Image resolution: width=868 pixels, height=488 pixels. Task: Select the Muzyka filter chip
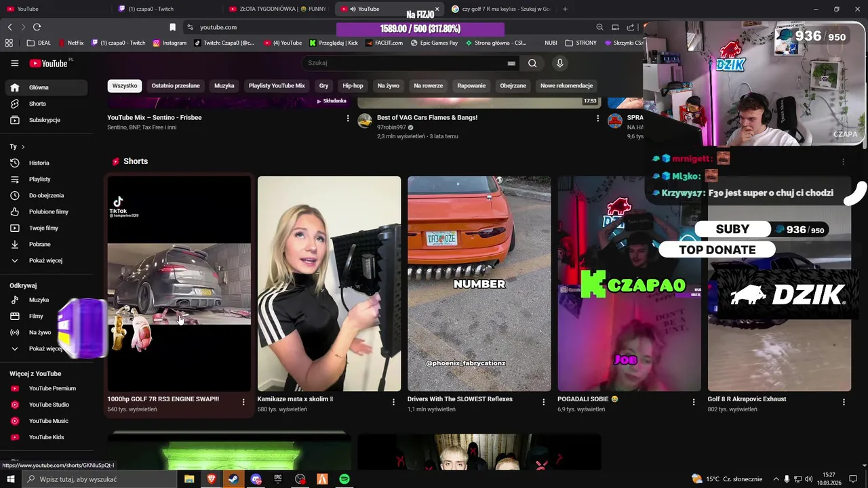[224, 85]
